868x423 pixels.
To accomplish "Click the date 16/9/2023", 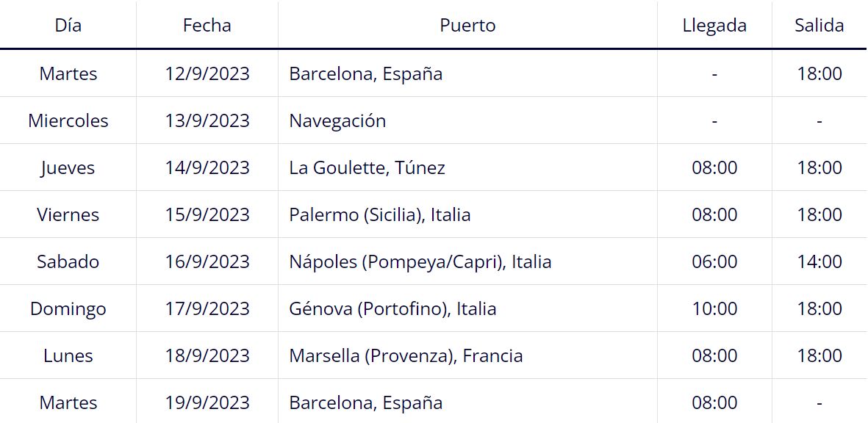I will pos(207,261).
